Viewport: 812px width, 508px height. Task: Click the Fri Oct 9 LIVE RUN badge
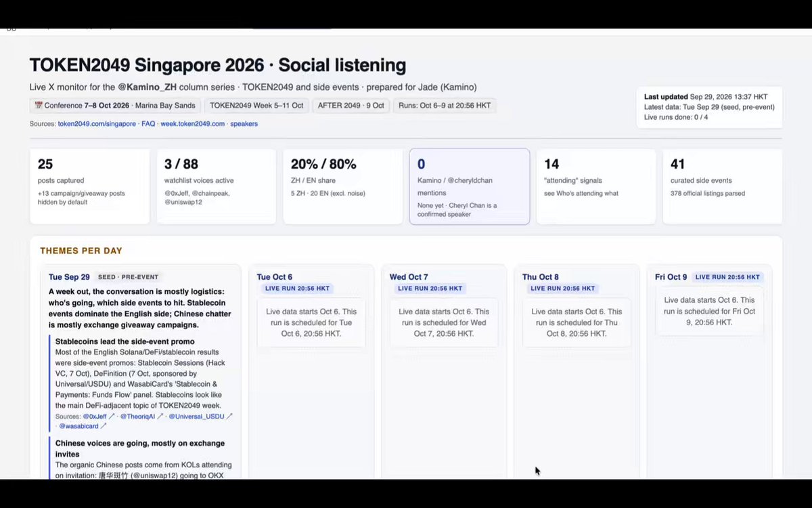(727, 277)
